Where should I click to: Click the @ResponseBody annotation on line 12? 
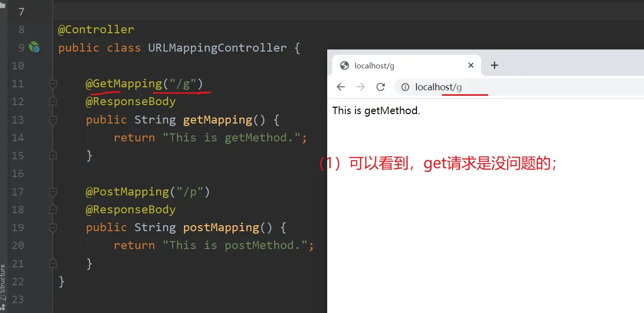click(x=131, y=102)
